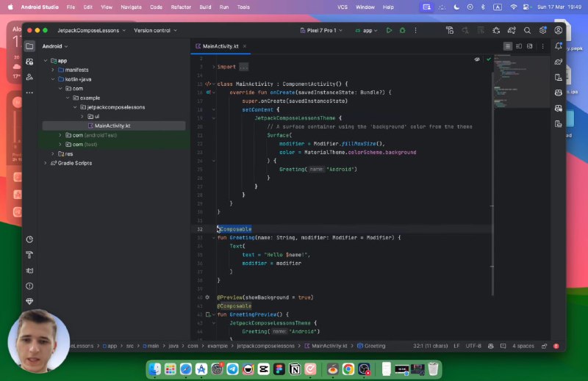Open the Project tool window folder icon
The height and width of the screenshot is (381, 588).
click(x=29, y=46)
